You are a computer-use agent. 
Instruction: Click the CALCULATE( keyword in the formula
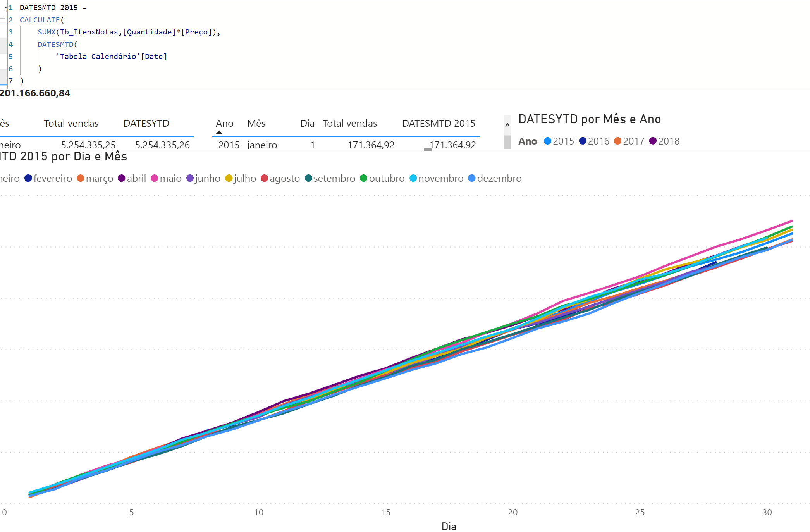pyautogui.click(x=42, y=20)
